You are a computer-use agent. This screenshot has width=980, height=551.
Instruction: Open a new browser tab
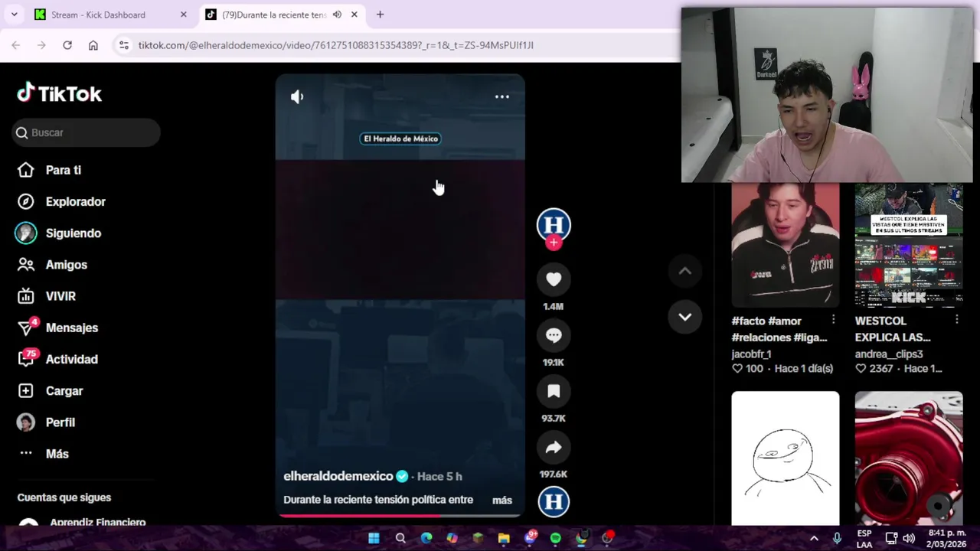coord(380,15)
